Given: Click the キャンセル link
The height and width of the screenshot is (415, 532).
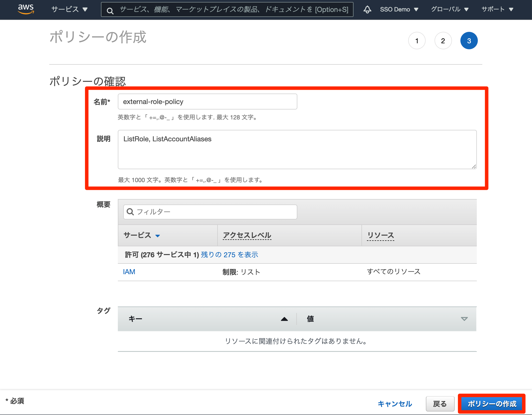Looking at the screenshot, I should click(x=395, y=404).
